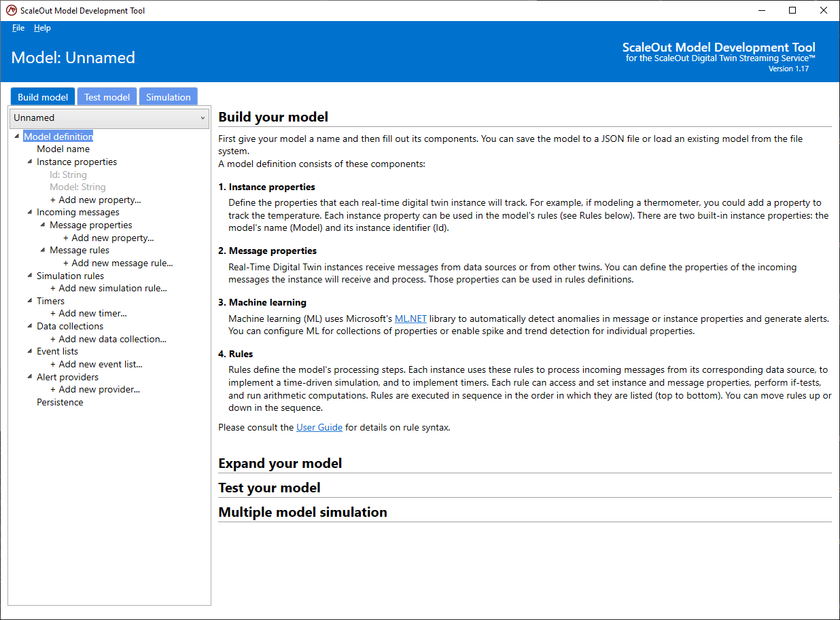
Task: Select Timers tree item
Action: (x=51, y=301)
